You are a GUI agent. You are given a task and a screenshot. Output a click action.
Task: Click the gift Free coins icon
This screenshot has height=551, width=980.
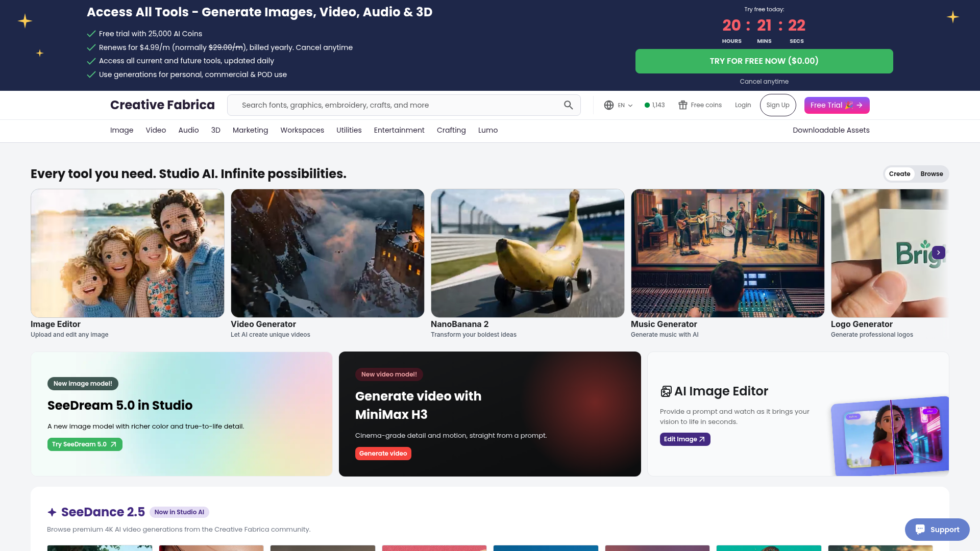[x=682, y=105]
